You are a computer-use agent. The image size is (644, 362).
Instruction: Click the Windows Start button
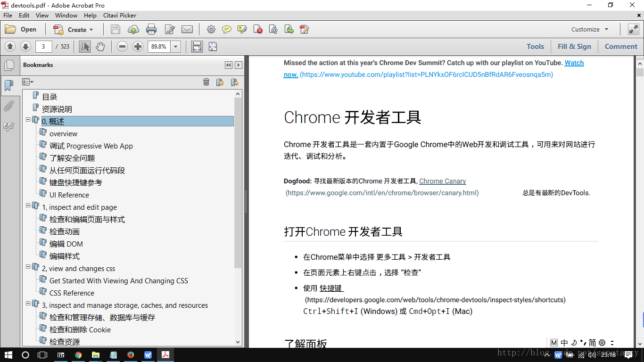click(8, 355)
